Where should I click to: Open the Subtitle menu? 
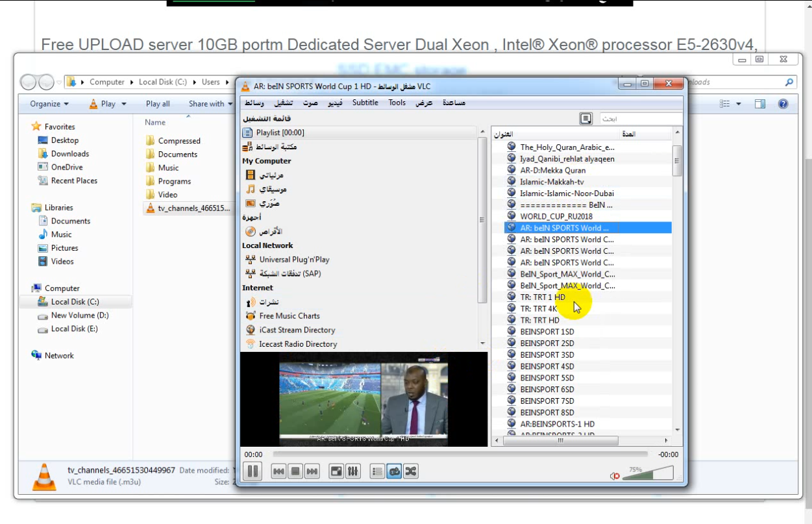(x=365, y=103)
